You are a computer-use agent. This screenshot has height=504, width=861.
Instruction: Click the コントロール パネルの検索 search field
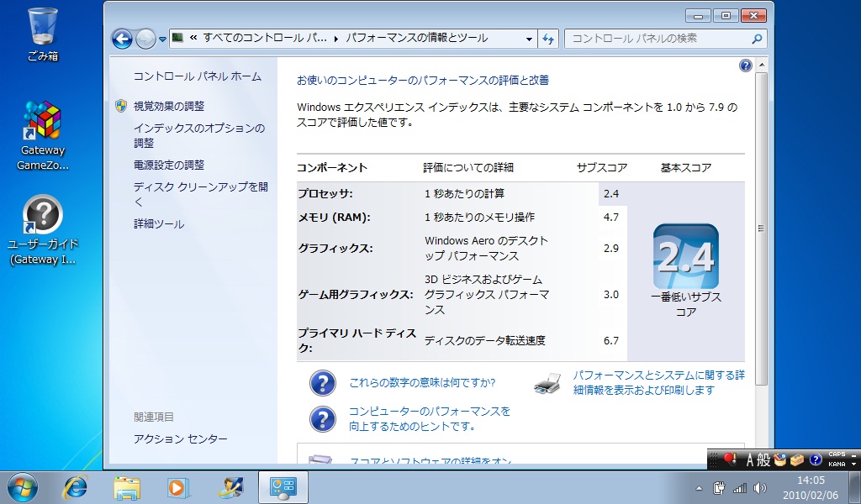658,39
